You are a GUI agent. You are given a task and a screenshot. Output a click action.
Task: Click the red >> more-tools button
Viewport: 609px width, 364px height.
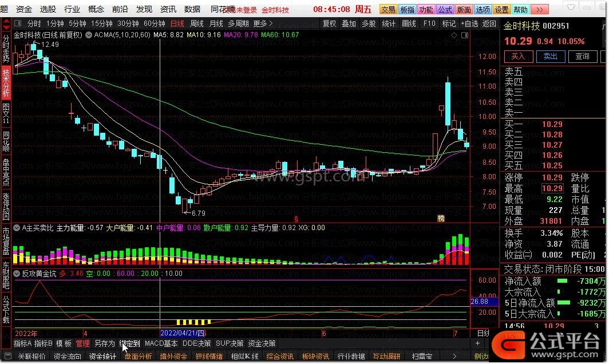point(540,9)
